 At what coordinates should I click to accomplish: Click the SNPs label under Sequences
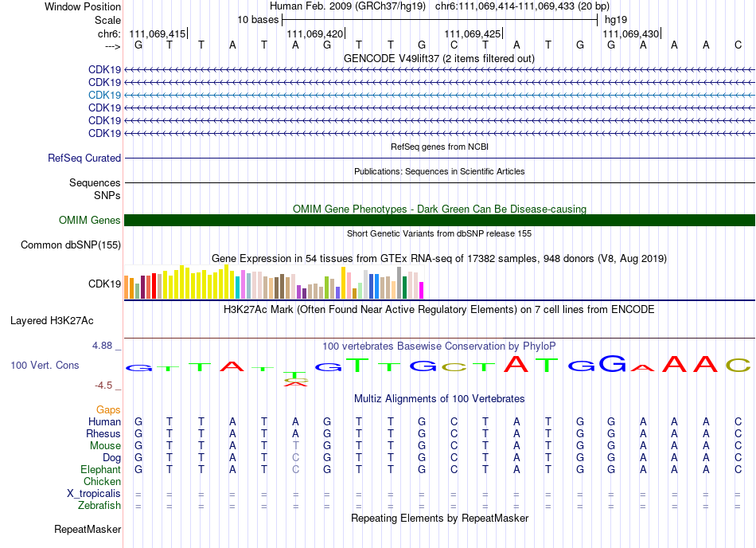click(x=107, y=195)
